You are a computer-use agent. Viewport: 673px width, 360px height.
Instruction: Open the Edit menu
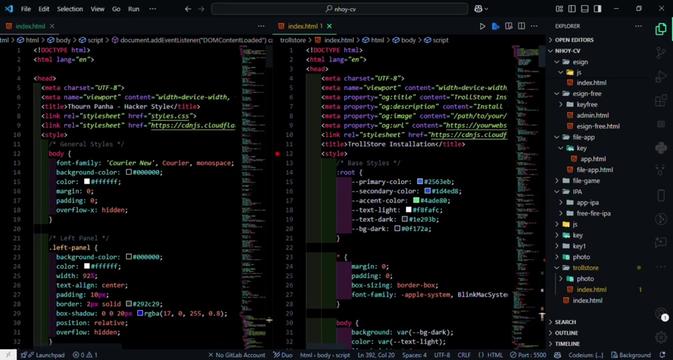point(43,9)
